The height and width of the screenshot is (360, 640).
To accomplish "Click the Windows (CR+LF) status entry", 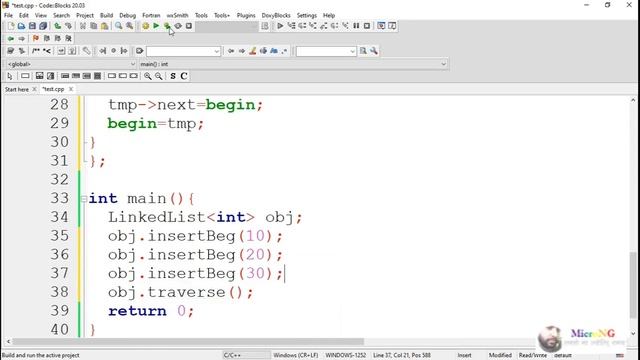I will pyautogui.click(x=296, y=355).
